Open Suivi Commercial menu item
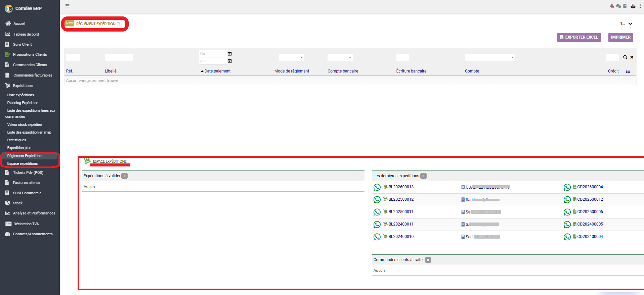This screenshot has height=295, width=644. tap(28, 193)
